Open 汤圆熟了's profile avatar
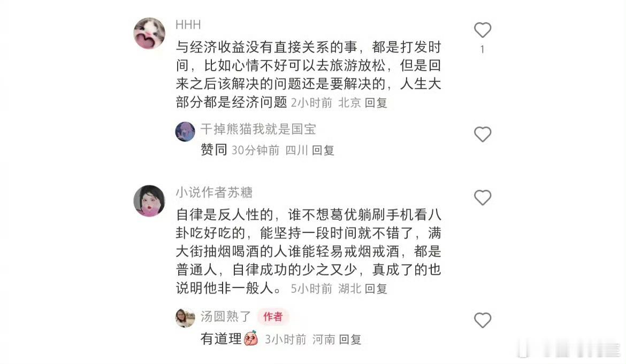 pyautogui.click(x=185, y=317)
